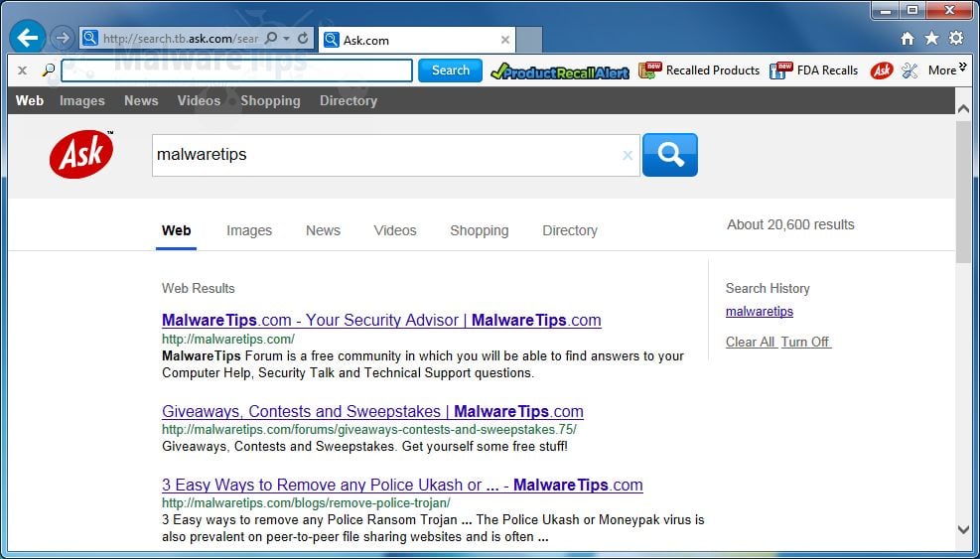Click the giveaways-contests-and-sweepstakes.75 URL text
The image size is (980, 559).
coord(369,430)
